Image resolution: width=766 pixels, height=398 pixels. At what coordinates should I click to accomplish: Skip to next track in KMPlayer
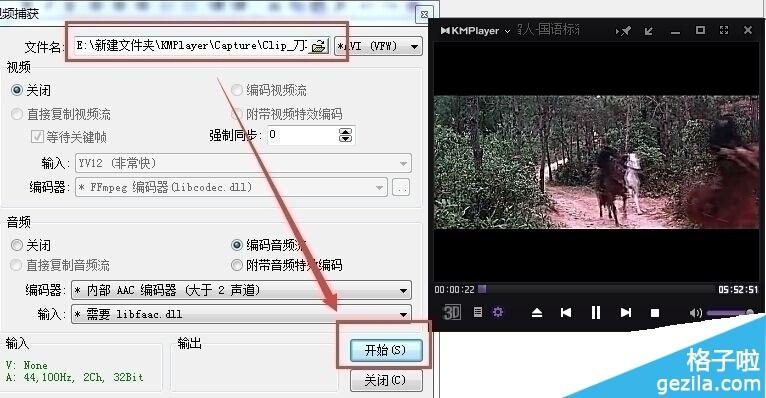(x=626, y=313)
